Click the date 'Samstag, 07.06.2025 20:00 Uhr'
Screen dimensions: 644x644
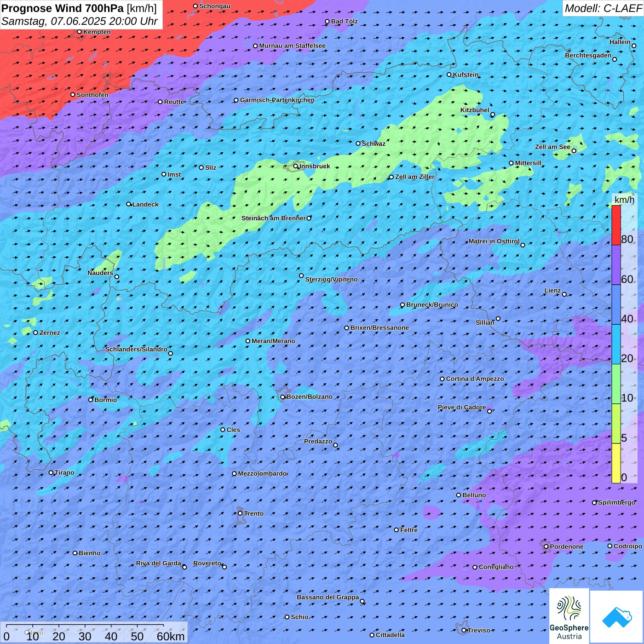80,21
